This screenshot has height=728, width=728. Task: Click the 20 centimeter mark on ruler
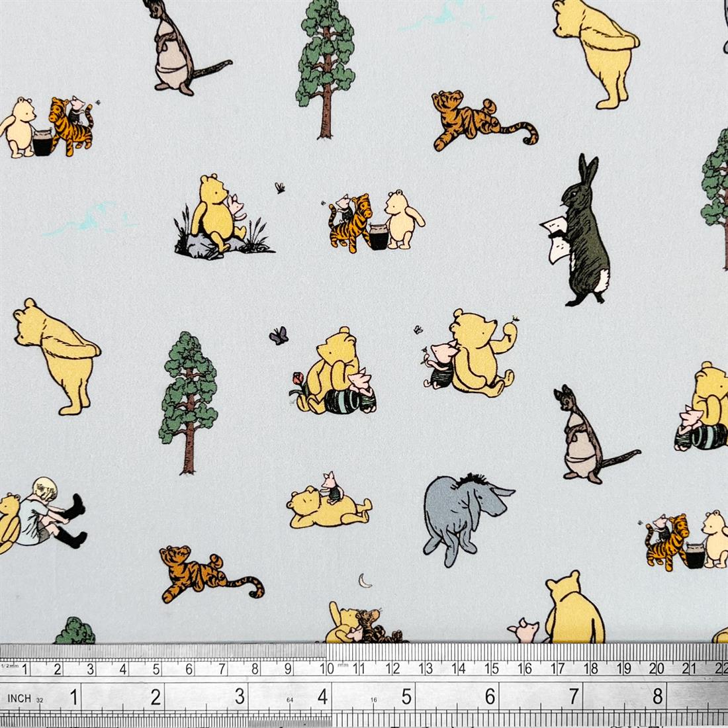pos(656,668)
